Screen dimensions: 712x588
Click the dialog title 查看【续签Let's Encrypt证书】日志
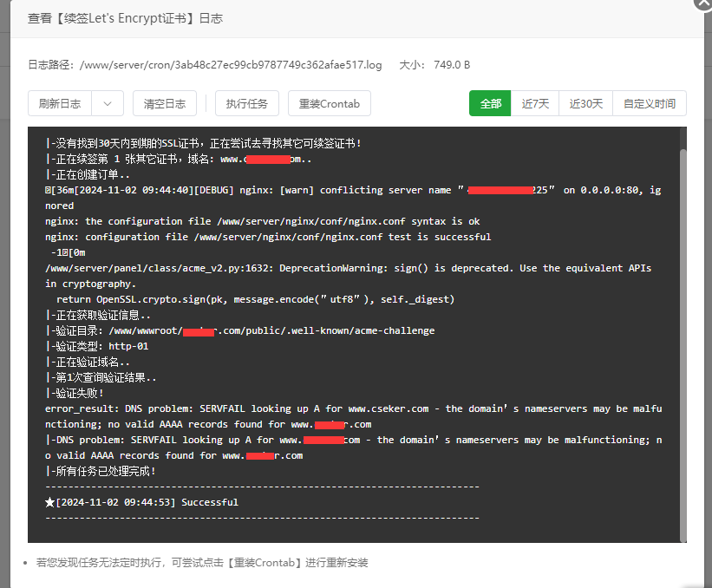(126, 18)
